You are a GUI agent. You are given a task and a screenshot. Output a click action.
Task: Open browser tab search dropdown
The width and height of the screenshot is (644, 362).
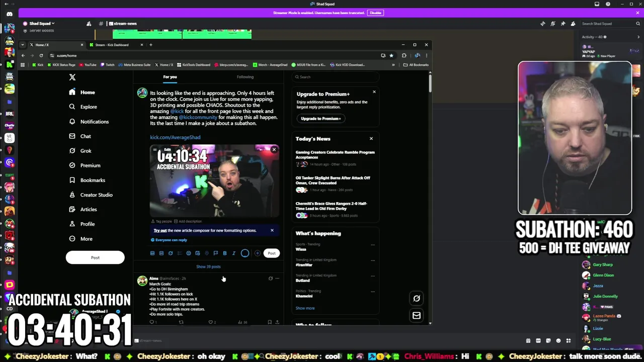tap(22, 45)
